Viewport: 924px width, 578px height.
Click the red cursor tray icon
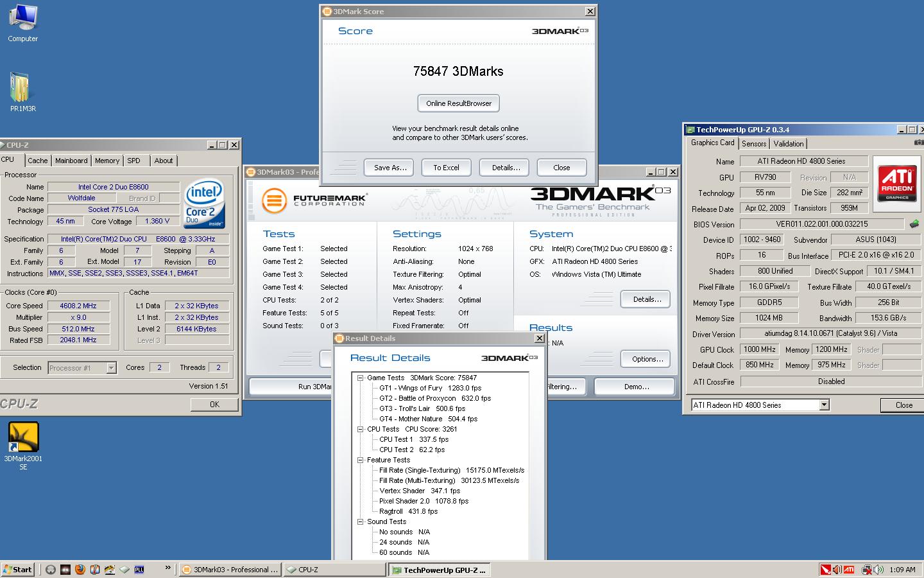(x=826, y=570)
